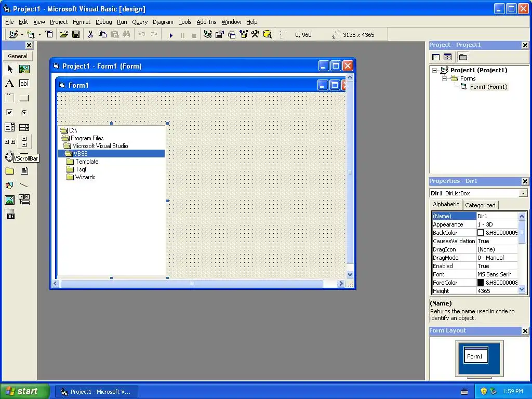Open Properties Window from the toolbar
The width and height of the screenshot is (532, 399).
click(x=220, y=34)
